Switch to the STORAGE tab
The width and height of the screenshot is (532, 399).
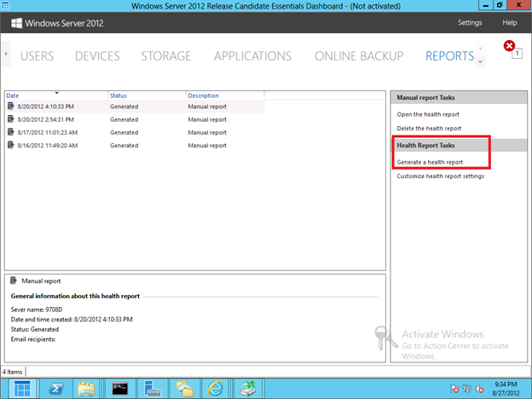coord(166,56)
